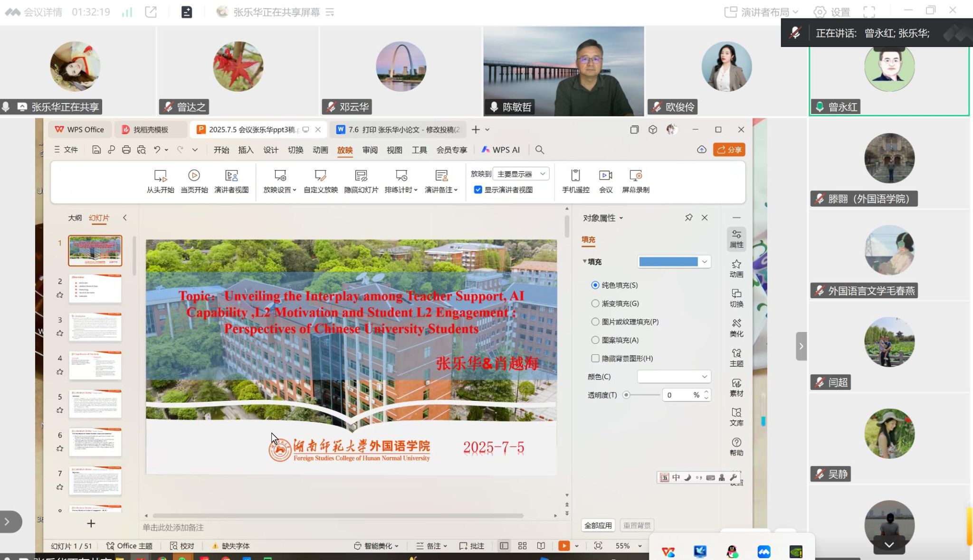This screenshot has height=560, width=973.
Task: Uncheck 显示演讲者视图 checkbox
Action: (x=478, y=190)
